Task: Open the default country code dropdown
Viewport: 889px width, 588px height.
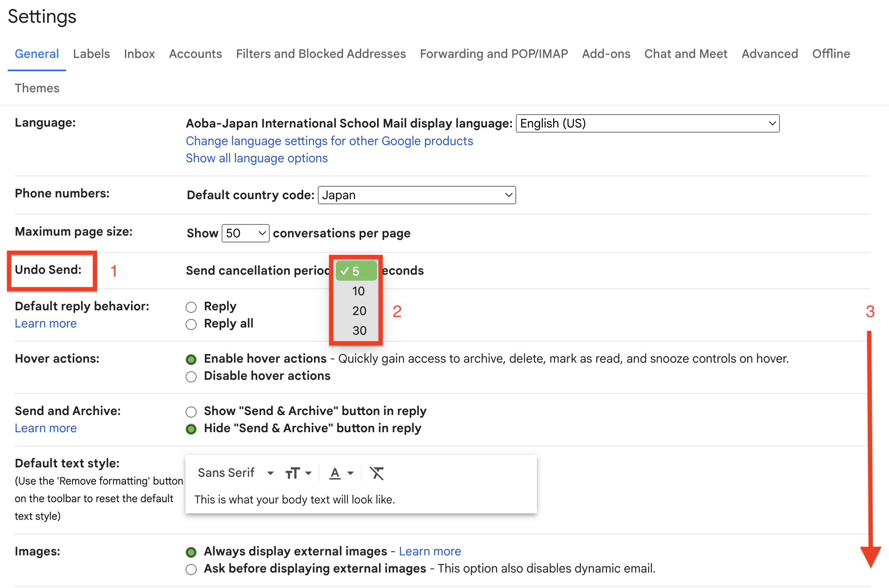Action: coord(416,195)
